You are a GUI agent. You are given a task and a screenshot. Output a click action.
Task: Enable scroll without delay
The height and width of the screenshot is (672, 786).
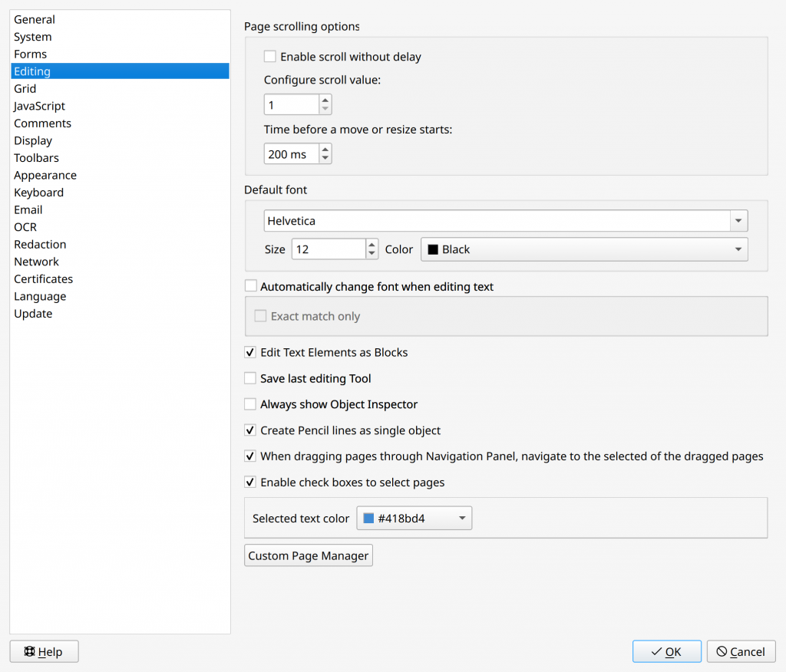point(270,56)
